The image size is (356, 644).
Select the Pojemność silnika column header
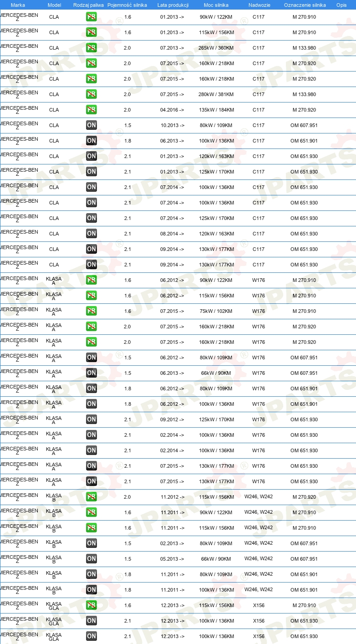tap(127, 5)
